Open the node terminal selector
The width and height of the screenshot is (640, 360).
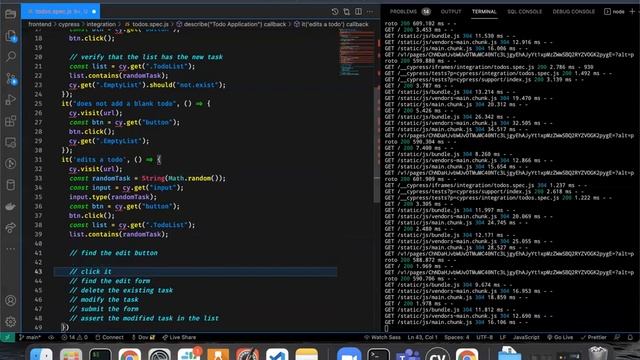(x=614, y=11)
